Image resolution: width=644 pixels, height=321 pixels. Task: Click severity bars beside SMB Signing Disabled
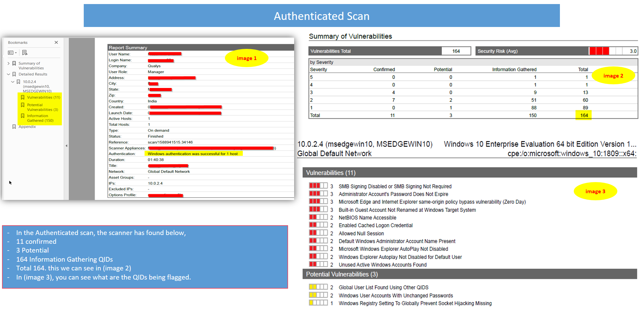point(318,186)
